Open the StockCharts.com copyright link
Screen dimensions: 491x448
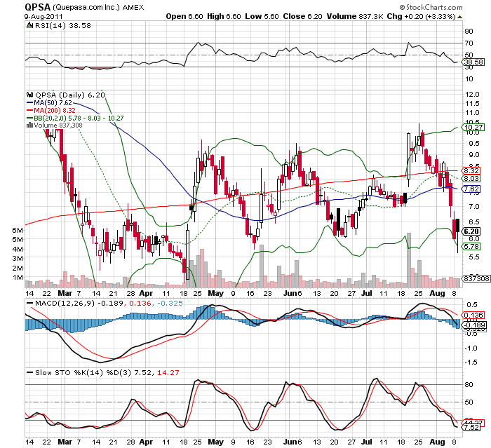pyautogui.click(x=431, y=7)
